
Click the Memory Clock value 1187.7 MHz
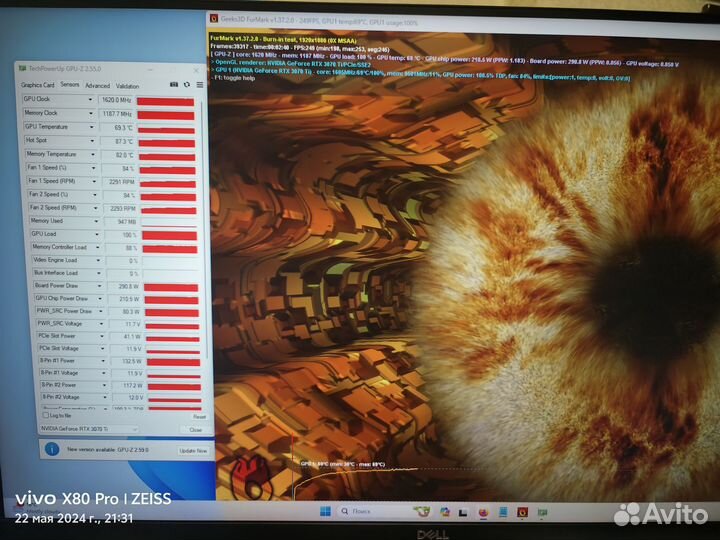point(117,113)
